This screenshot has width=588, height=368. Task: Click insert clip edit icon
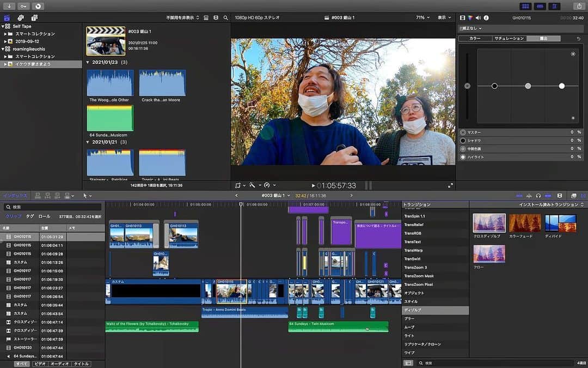pos(47,196)
